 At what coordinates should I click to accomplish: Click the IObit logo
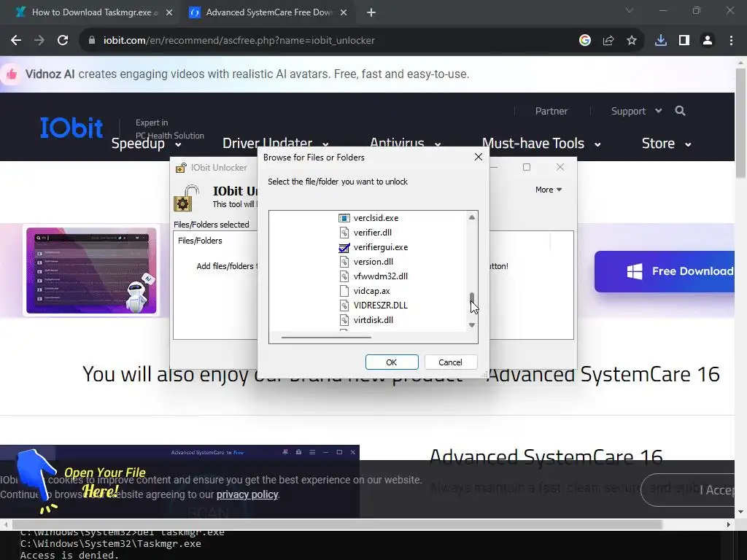pyautogui.click(x=71, y=128)
